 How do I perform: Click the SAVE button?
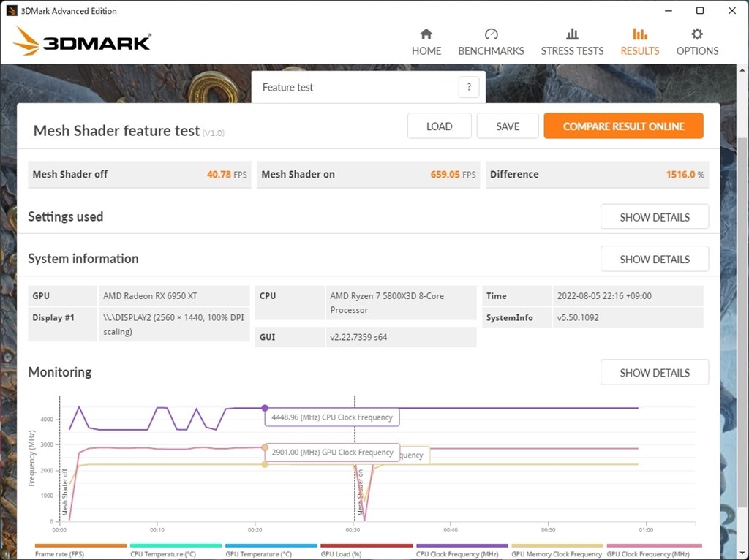508,126
